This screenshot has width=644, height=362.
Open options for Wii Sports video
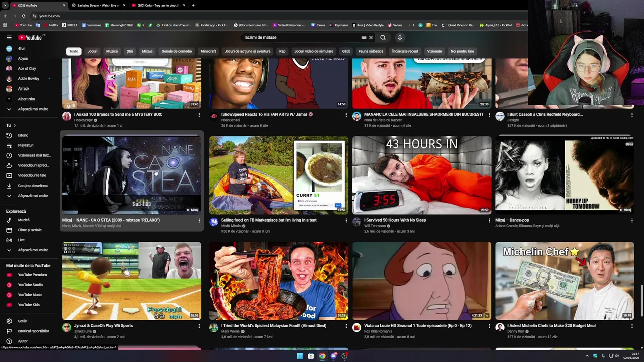pyautogui.click(x=199, y=326)
